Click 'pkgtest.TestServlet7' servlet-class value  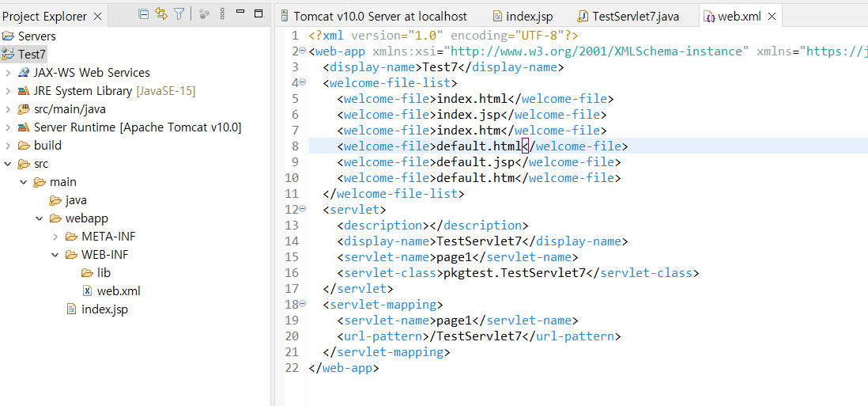515,272
